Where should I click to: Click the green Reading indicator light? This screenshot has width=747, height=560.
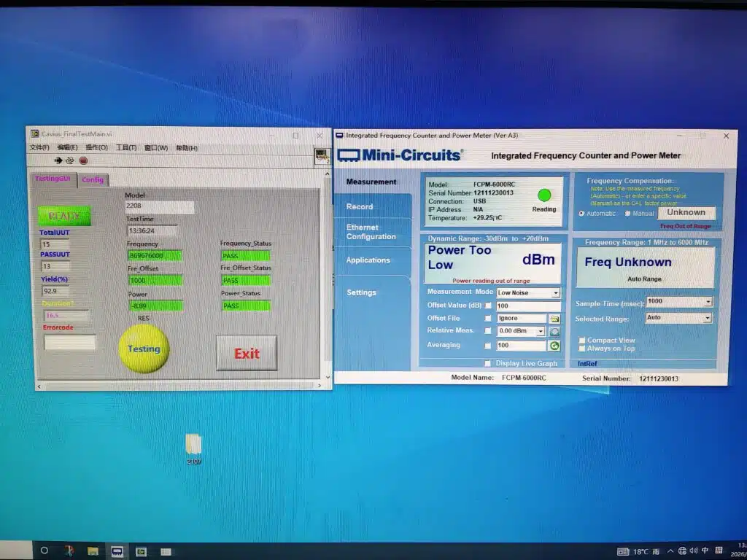tap(544, 195)
